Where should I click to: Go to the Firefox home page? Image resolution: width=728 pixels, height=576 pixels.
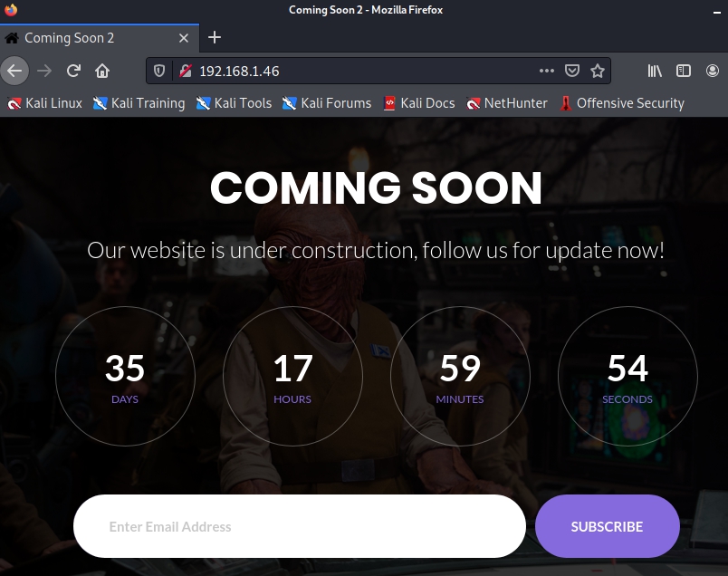click(x=102, y=71)
